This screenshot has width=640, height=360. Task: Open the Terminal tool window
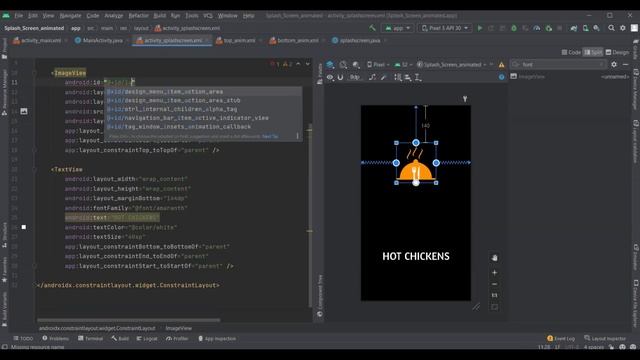point(90,338)
